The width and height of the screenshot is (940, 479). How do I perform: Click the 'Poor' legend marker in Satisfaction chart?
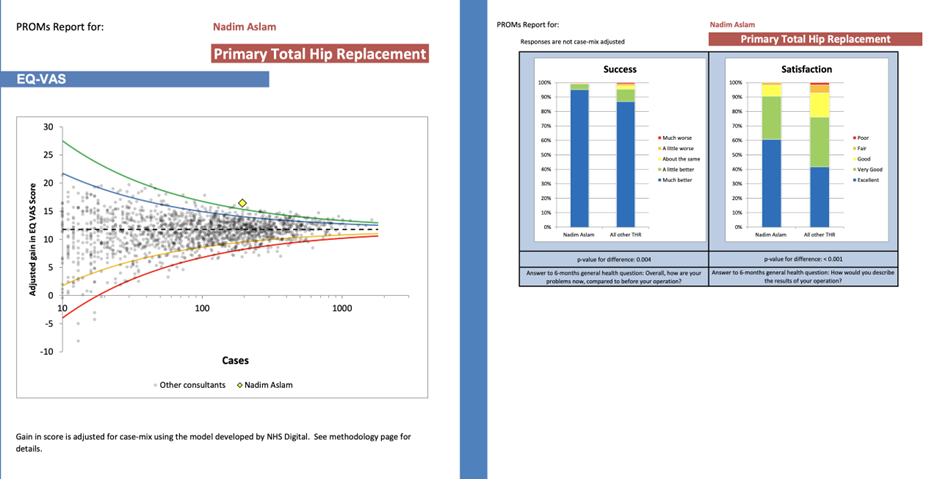[852, 137]
